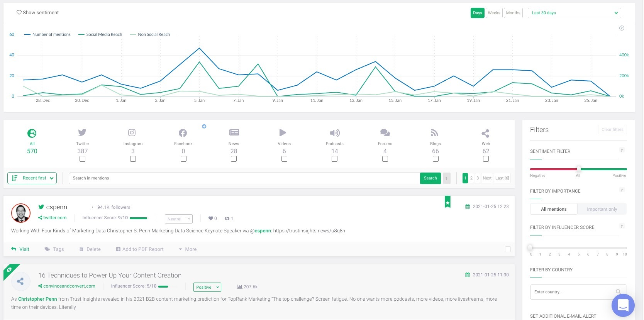Image resolution: width=644 pixels, height=320 pixels.
Task: Click the Blogs RSS icon
Action: tap(435, 133)
